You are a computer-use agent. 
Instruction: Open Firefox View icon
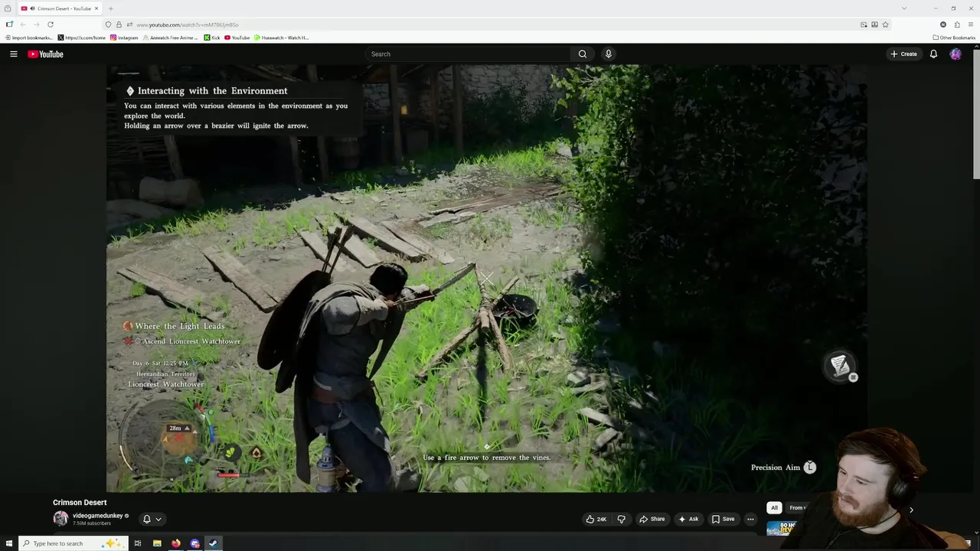coord(8,8)
